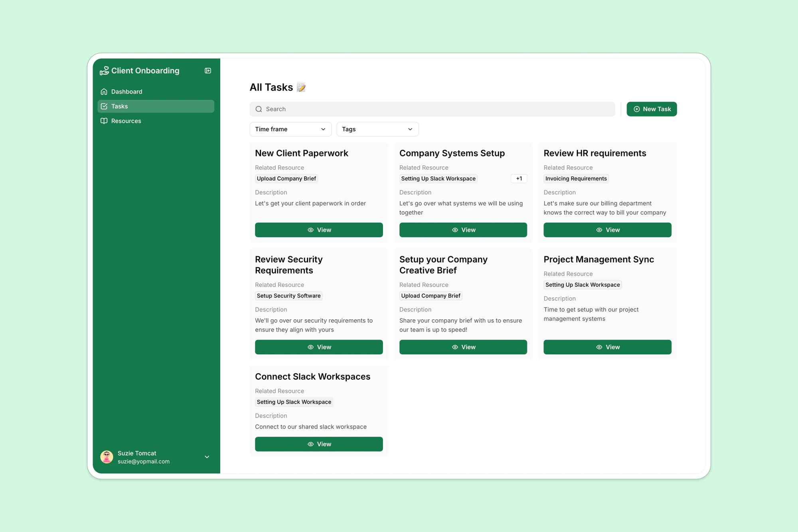
Task: Click the Project Management Sync card title
Action: pyautogui.click(x=598, y=259)
